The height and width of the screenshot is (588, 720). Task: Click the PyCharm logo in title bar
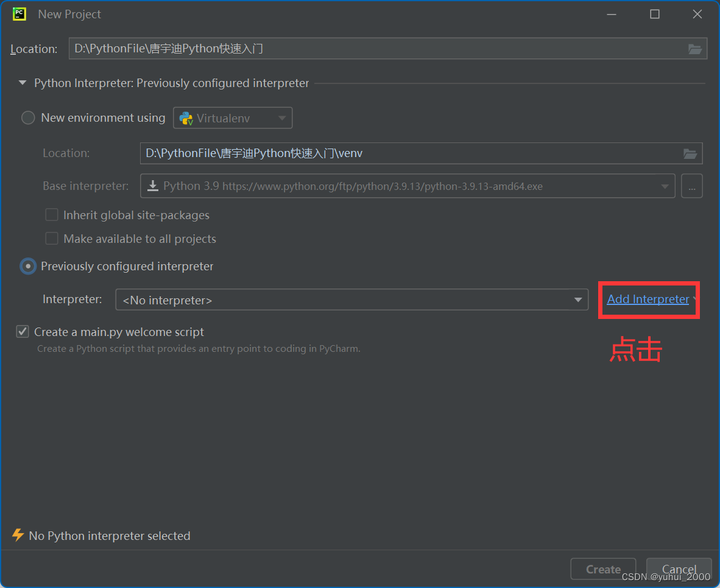point(19,14)
